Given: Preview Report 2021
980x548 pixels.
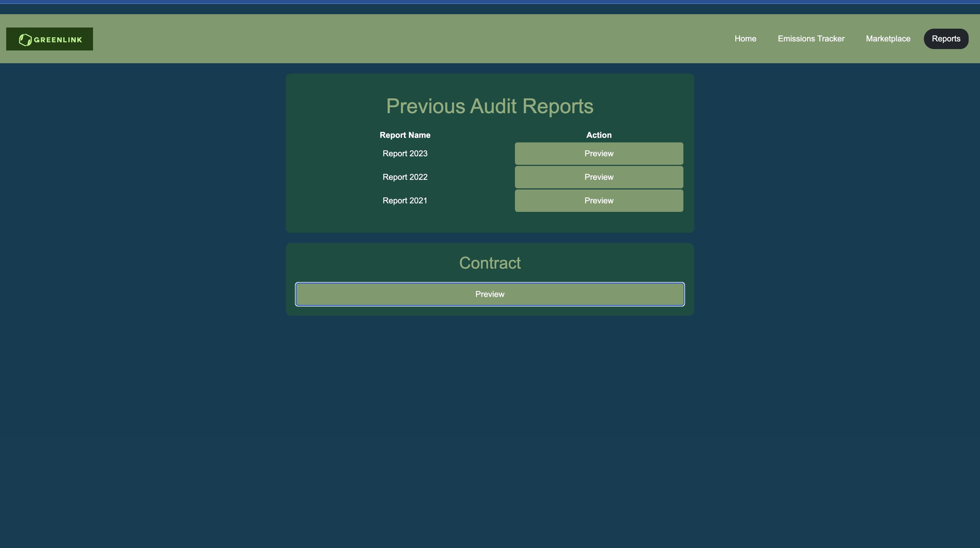Looking at the screenshot, I should click(599, 201).
